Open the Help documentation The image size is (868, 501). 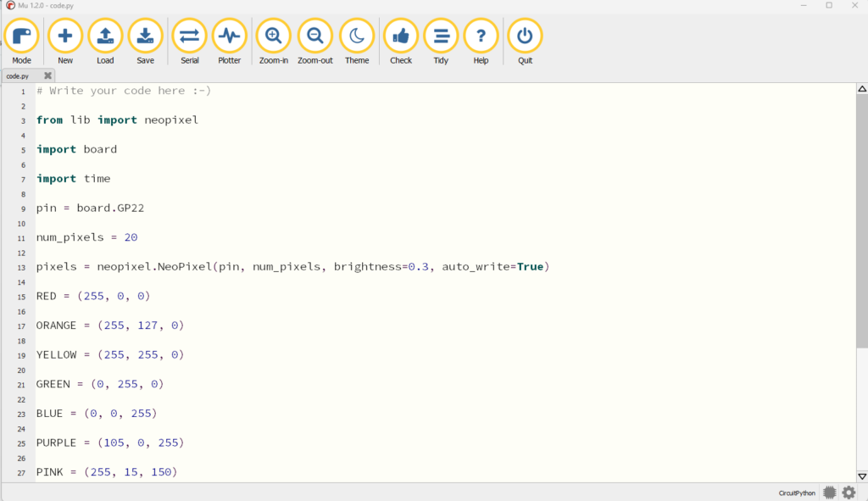[x=481, y=36]
